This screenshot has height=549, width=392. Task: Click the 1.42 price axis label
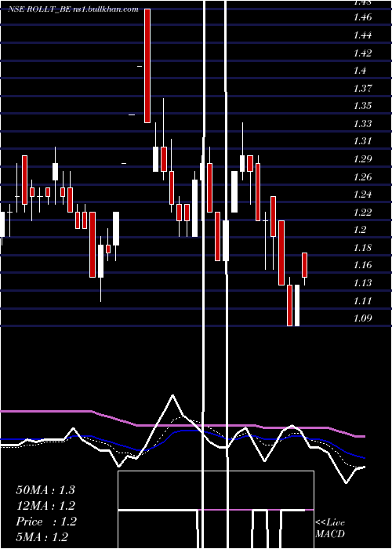pyautogui.click(x=362, y=53)
